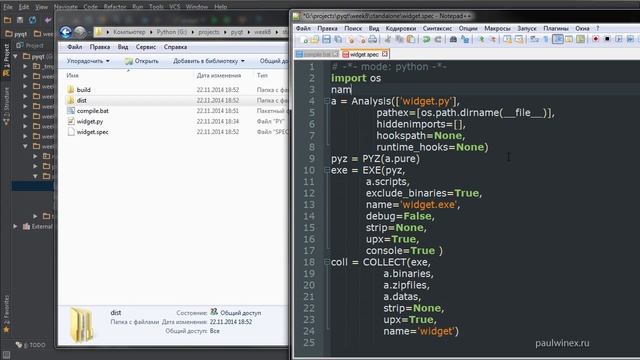Click Replace icon next to binoculars

tap(465, 40)
